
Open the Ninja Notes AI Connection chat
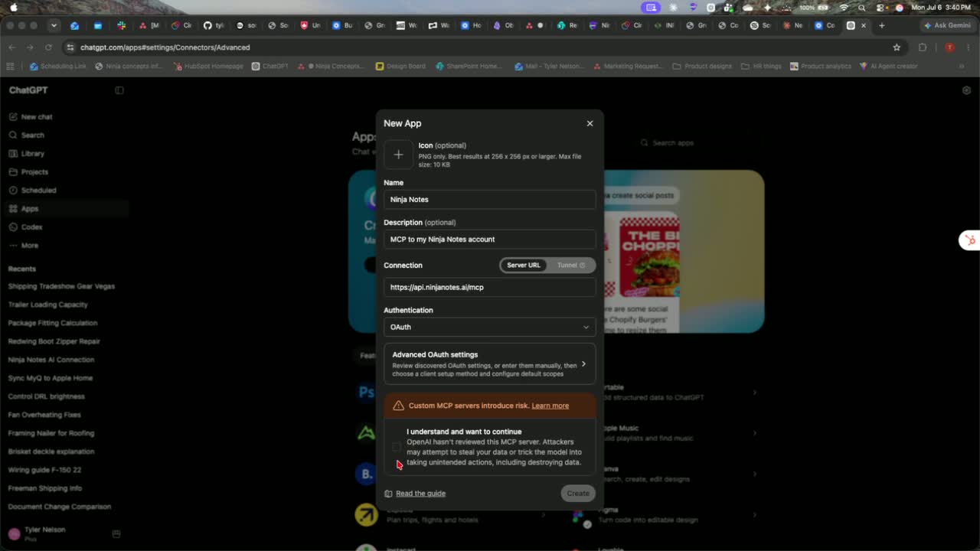point(51,360)
